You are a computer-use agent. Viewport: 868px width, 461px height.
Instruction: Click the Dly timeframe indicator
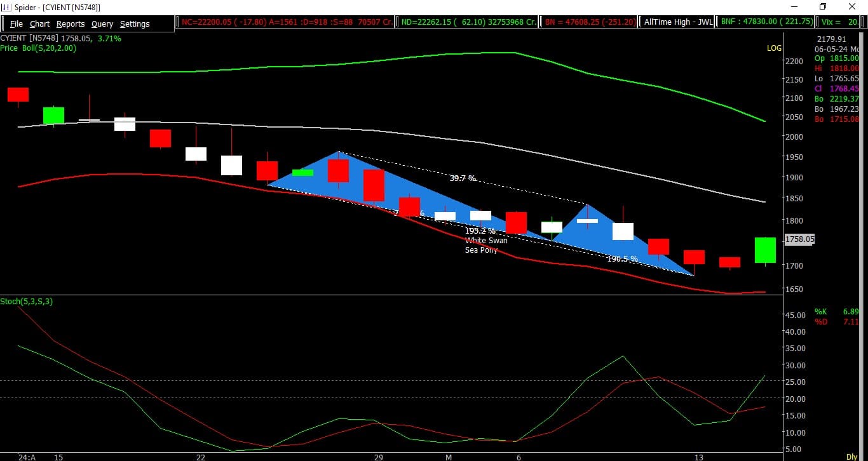point(851,457)
